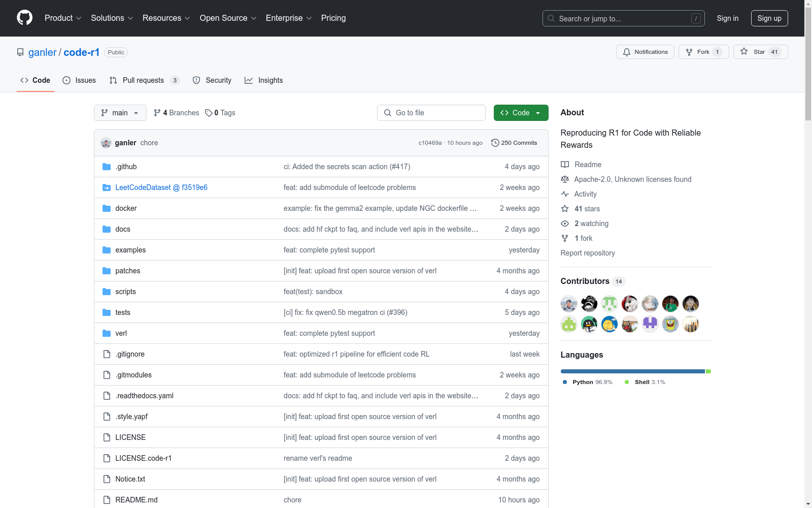Select the Code tab

click(36, 80)
